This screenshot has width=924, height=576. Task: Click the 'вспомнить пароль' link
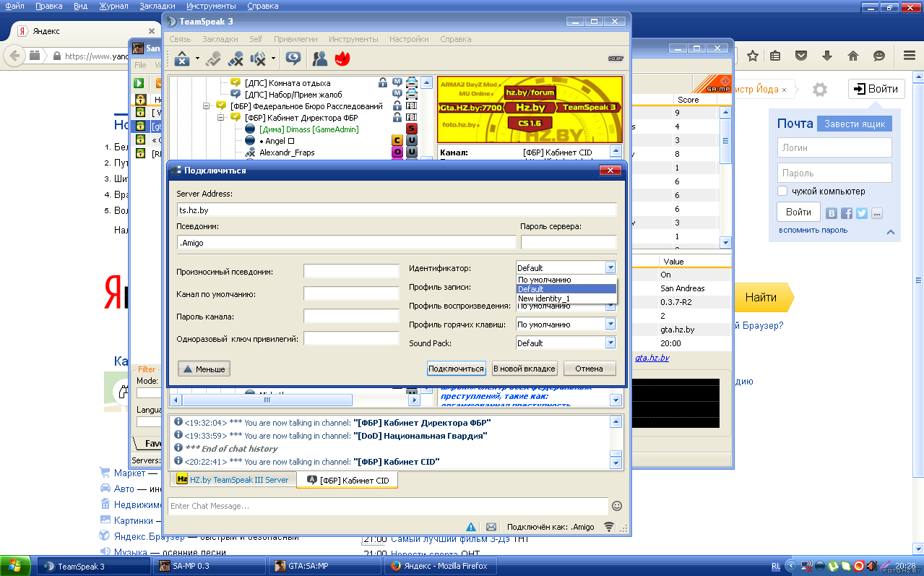(x=813, y=231)
